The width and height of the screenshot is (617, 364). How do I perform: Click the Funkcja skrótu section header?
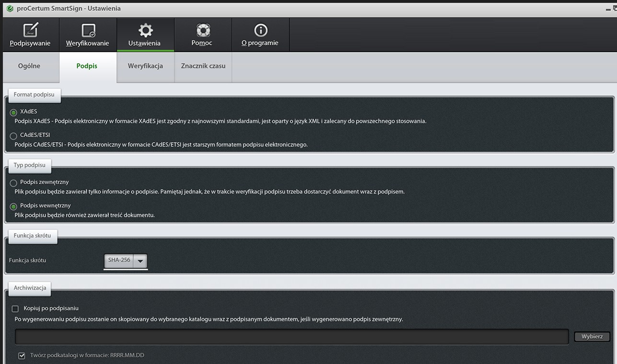click(32, 236)
